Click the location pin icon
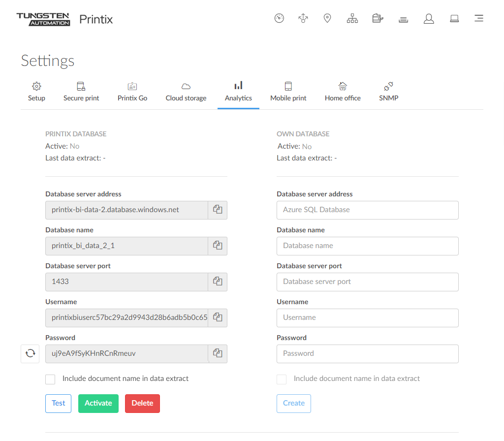Viewport: 504px width, 441px height. [327, 19]
